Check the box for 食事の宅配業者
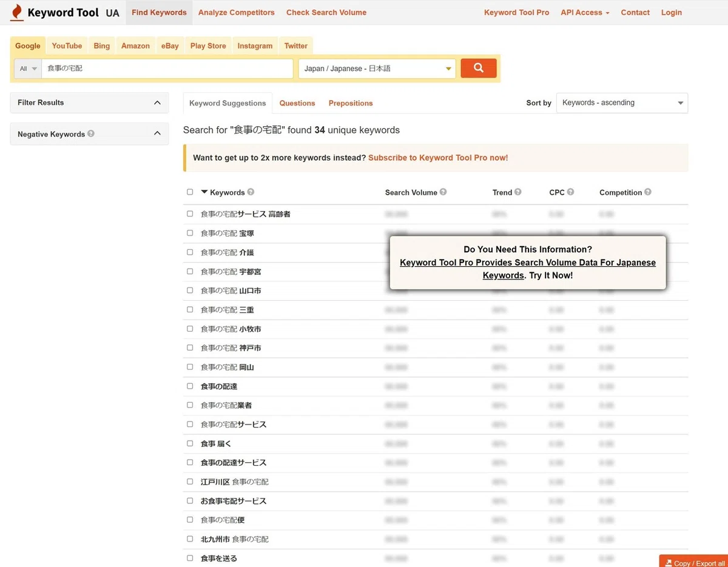The width and height of the screenshot is (728, 567). (x=190, y=404)
